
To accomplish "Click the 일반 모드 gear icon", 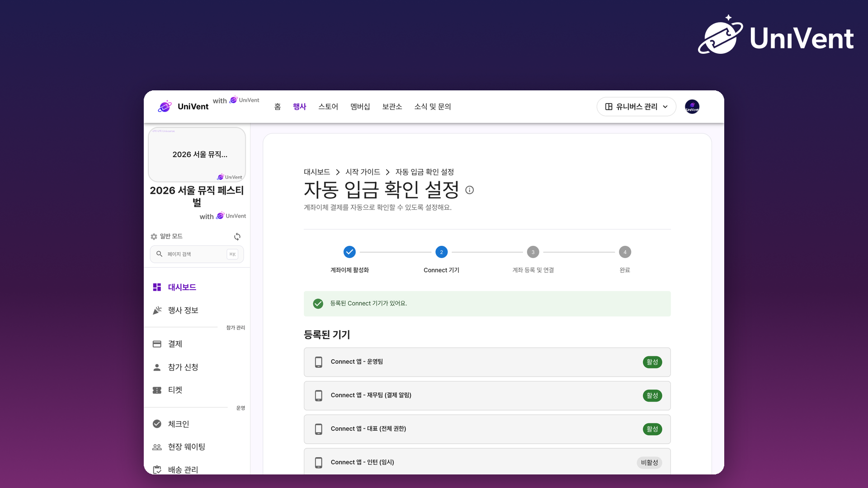I will tap(154, 236).
